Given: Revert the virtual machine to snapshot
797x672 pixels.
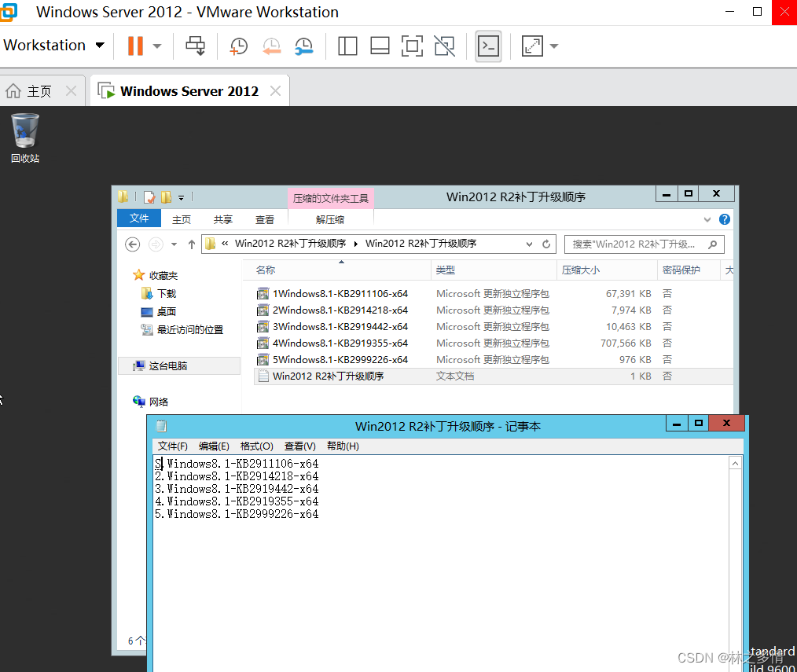Looking at the screenshot, I should (271, 46).
